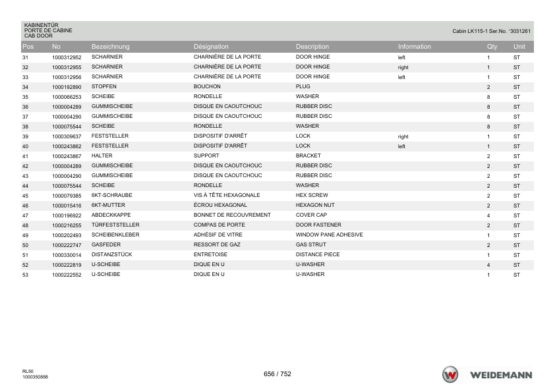Click the page number 656 / 752
Viewport: 555px width, 392px height.
click(x=277, y=374)
